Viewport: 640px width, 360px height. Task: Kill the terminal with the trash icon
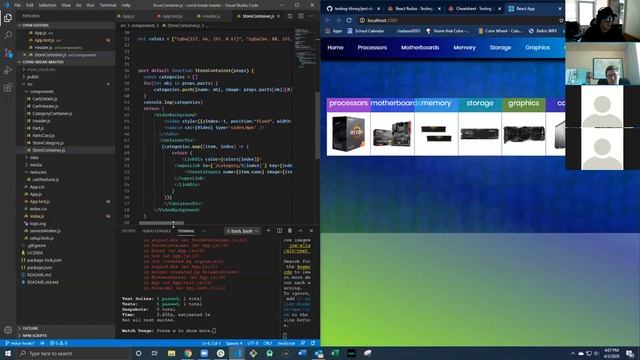(290, 231)
